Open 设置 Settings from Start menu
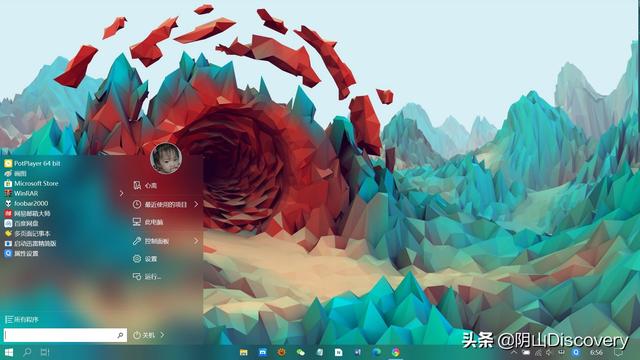 coord(145,259)
